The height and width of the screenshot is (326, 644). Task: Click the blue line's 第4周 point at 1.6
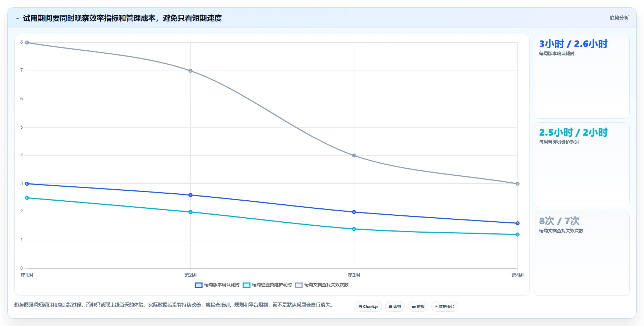[517, 223]
